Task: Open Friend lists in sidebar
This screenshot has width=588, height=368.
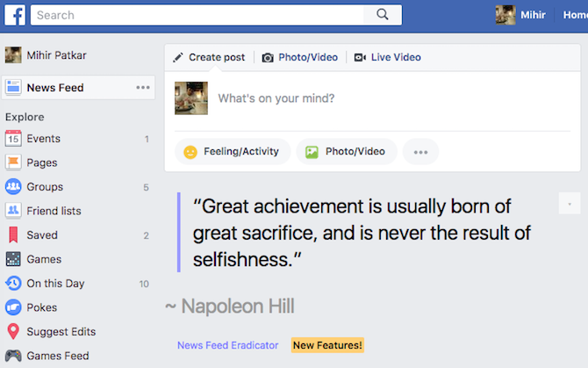Action: tap(54, 211)
